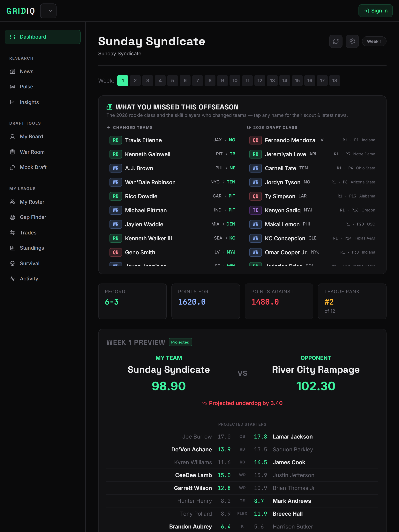Click the Mock Draft icon
399x532 pixels.
tap(12, 167)
